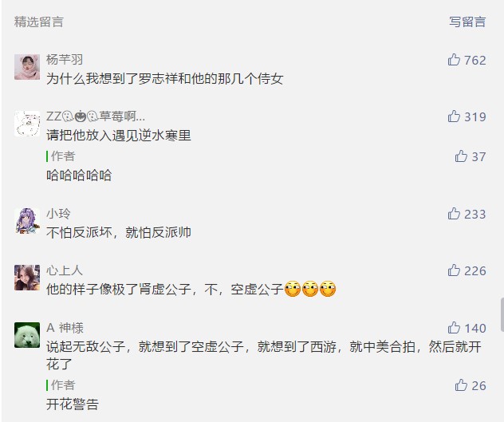Image resolution: width=504 pixels, height=422 pixels.
Task: Click the username 杨芊羽
Action: (65, 60)
